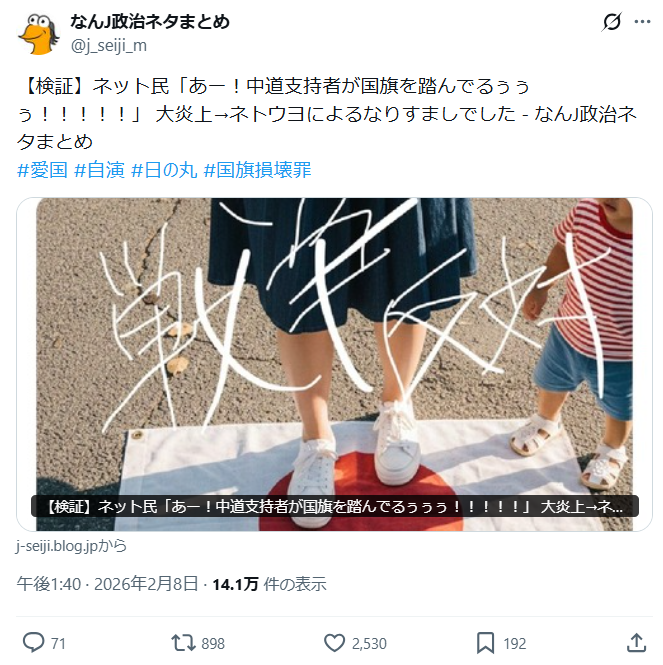This screenshot has height=665, width=663.
Task: Click the card caption overlay text
Action: [335, 506]
